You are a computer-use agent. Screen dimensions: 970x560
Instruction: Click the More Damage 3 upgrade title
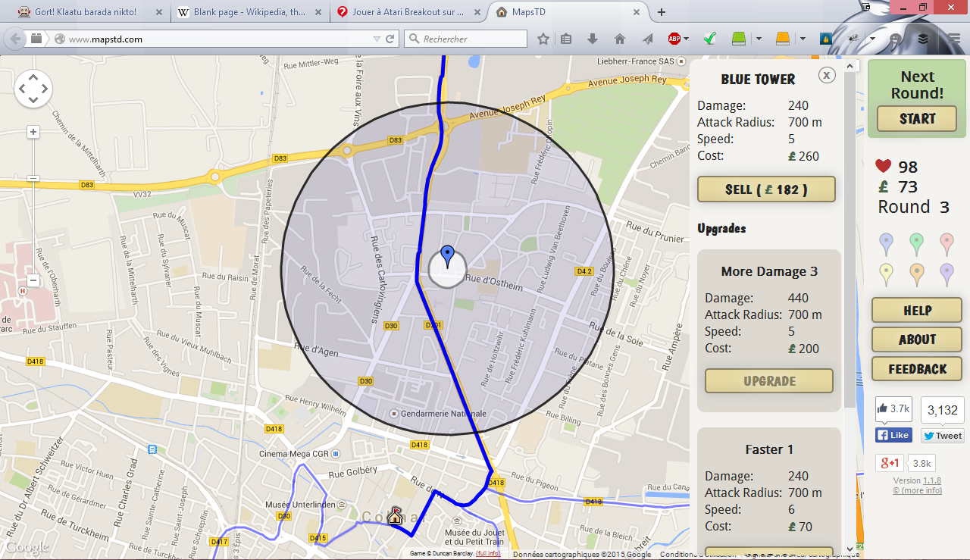tap(769, 271)
